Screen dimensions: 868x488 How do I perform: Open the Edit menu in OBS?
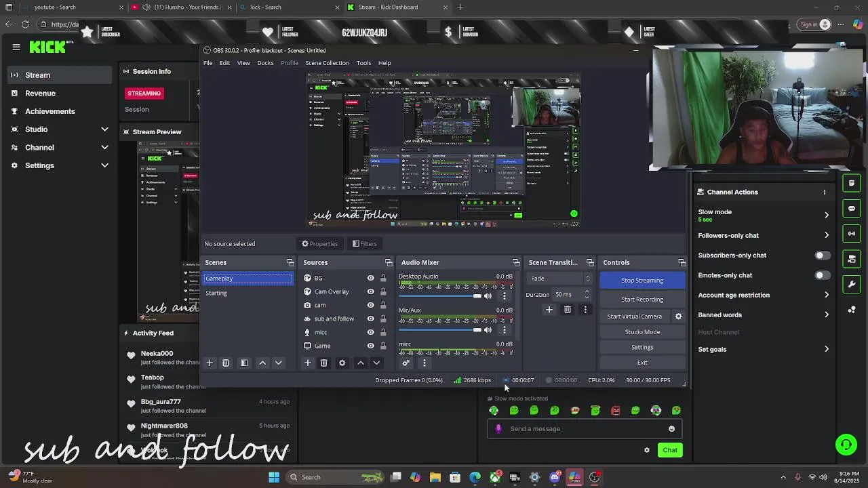click(224, 63)
